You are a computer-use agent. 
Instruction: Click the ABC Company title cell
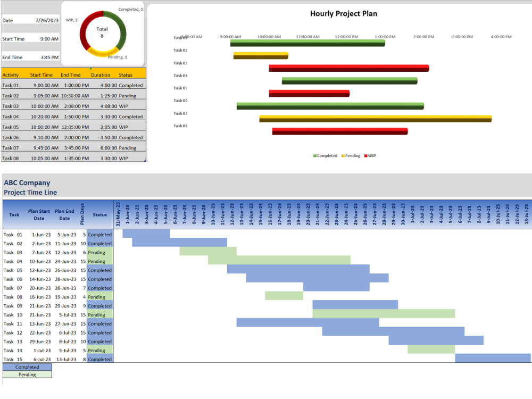[x=27, y=182]
